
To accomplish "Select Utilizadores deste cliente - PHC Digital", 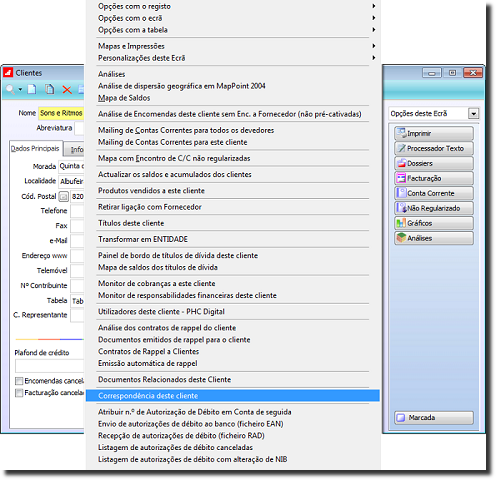I will (233, 312).
